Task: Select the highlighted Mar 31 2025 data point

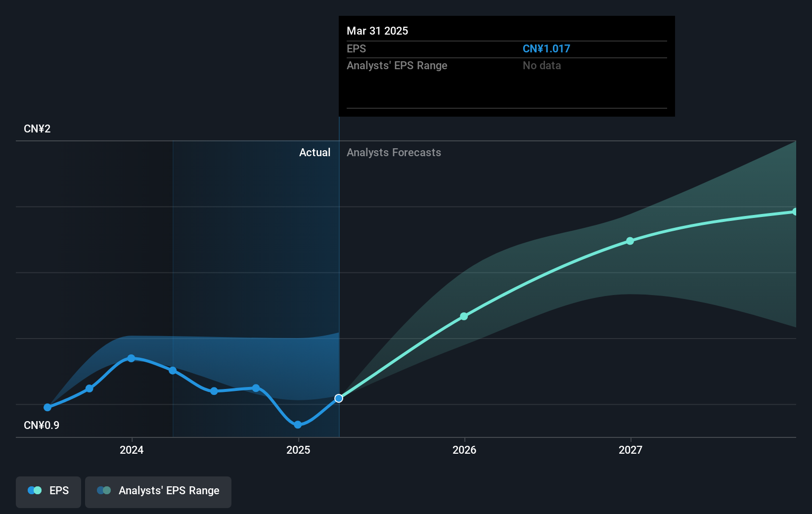Action: pos(339,398)
